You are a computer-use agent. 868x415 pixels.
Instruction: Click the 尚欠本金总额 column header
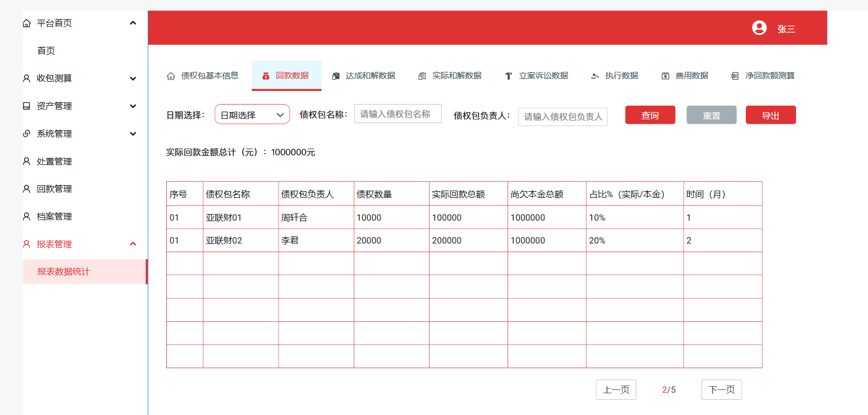click(x=547, y=194)
